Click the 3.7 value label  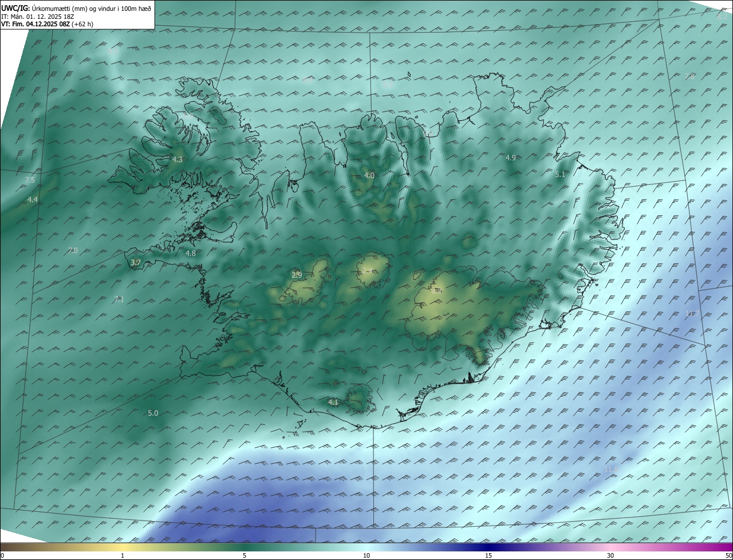click(135, 262)
